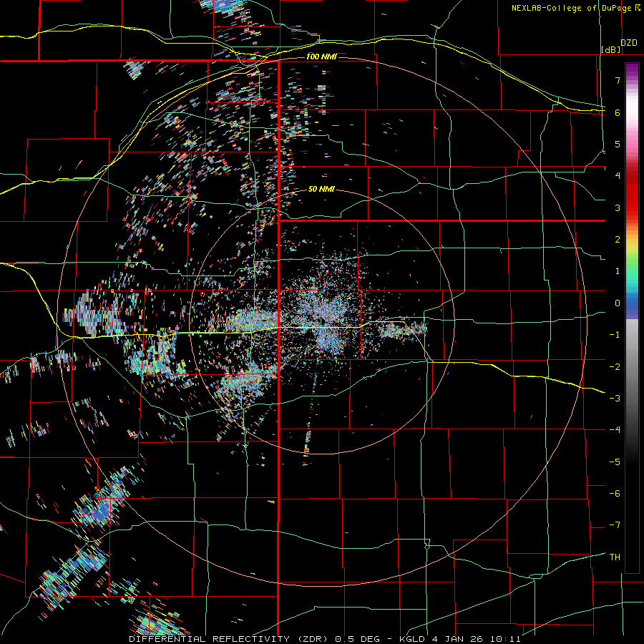Click the DZD product code label

pos(629,43)
